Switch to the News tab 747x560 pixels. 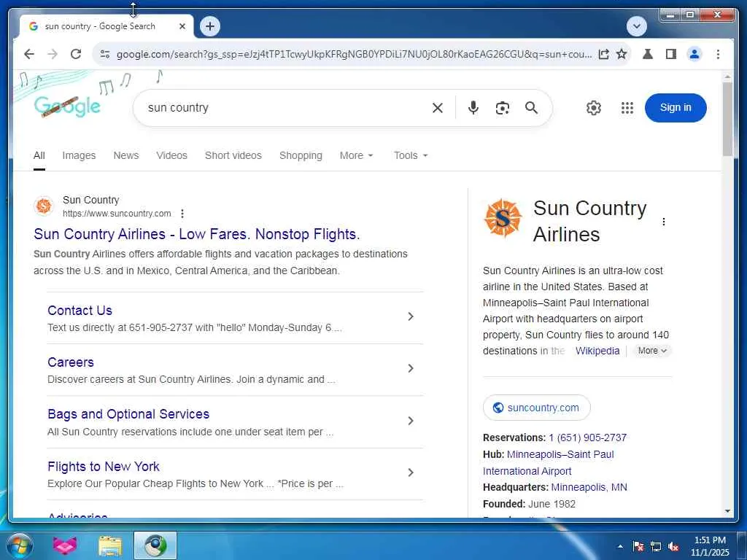click(x=126, y=156)
